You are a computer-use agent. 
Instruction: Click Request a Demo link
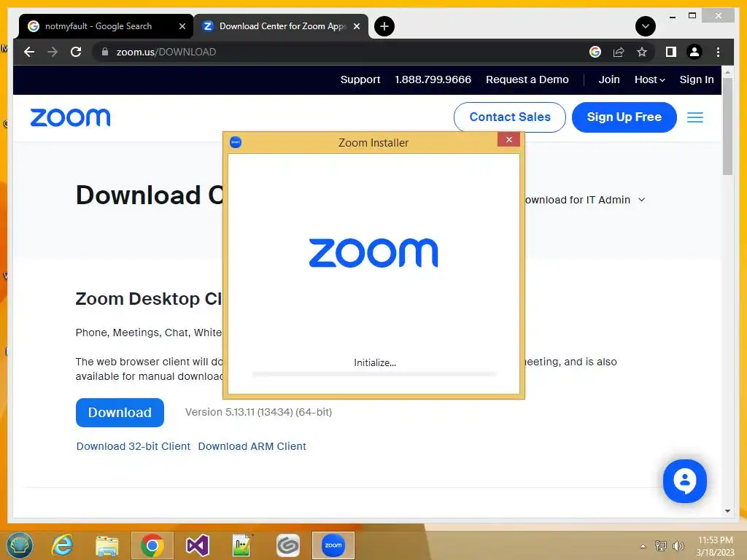[x=527, y=79]
